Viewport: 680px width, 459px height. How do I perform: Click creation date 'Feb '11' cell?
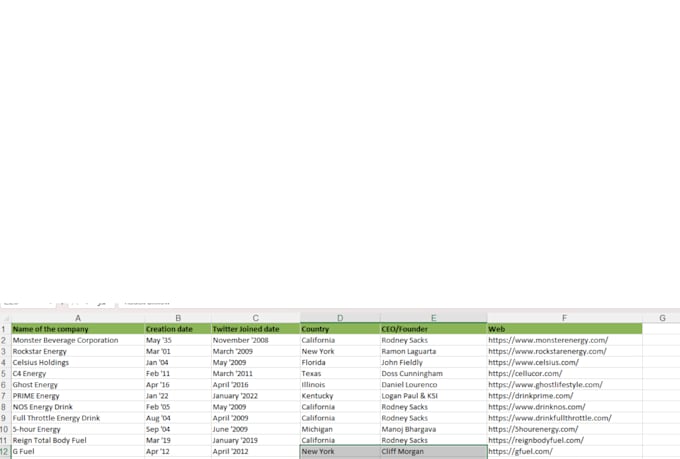178,374
